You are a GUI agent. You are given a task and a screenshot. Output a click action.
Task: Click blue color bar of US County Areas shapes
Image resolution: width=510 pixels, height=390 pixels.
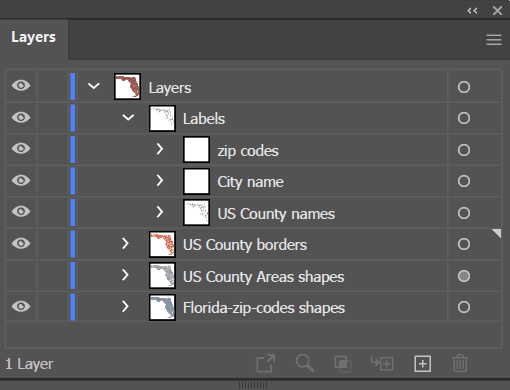[73, 275]
